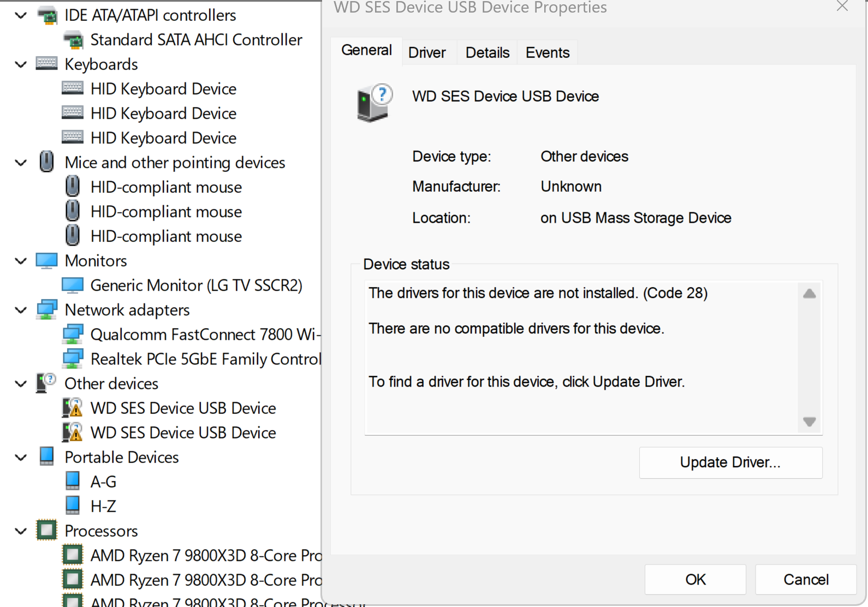The width and height of the screenshot is (868, 607).
Task: Click 'There are no compatible drivers' text
Action: point(516,329)
